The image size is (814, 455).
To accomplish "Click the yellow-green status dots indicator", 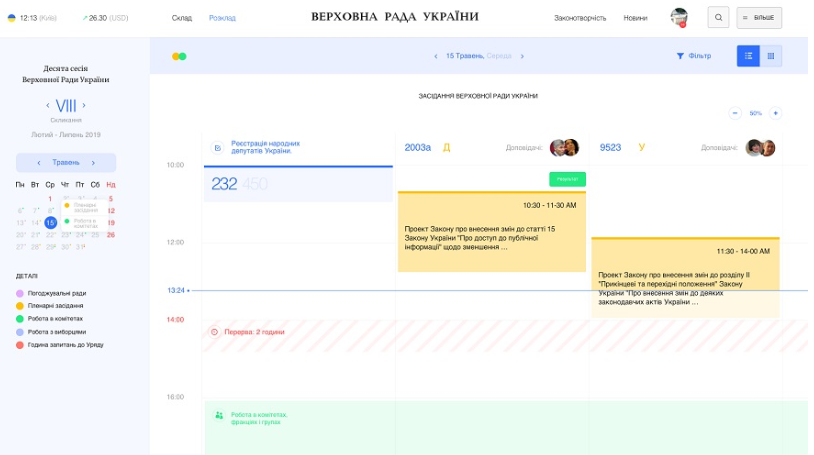I will click(x=179, y=56).
